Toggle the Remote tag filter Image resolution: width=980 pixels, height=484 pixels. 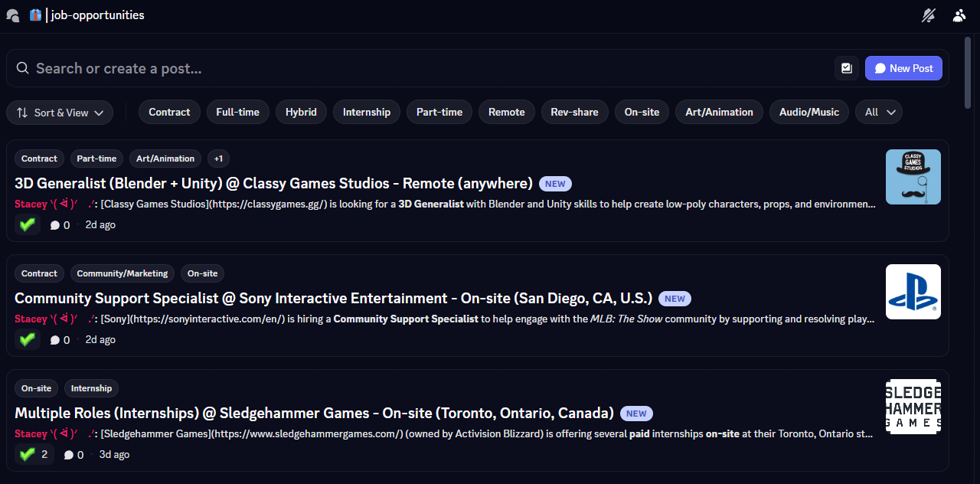coord(506,112)
